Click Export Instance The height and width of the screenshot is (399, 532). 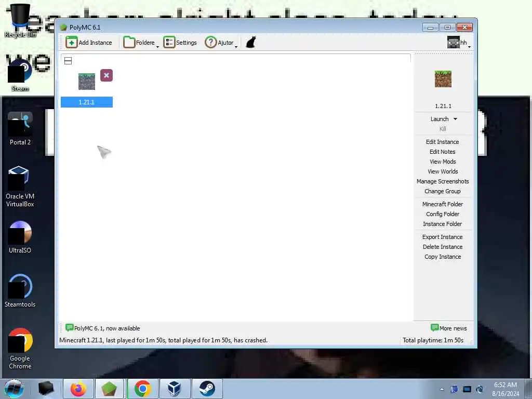443,237
